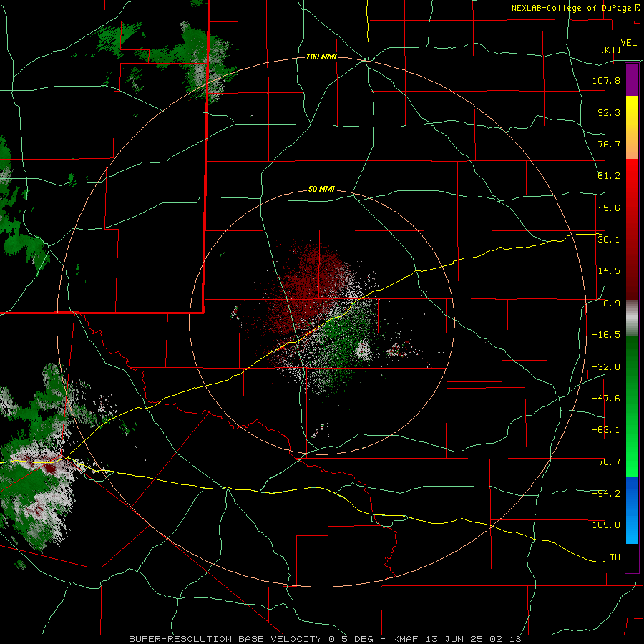Click the [KT] units label
The image size is (644, 644).
click(x=610, y=49)
